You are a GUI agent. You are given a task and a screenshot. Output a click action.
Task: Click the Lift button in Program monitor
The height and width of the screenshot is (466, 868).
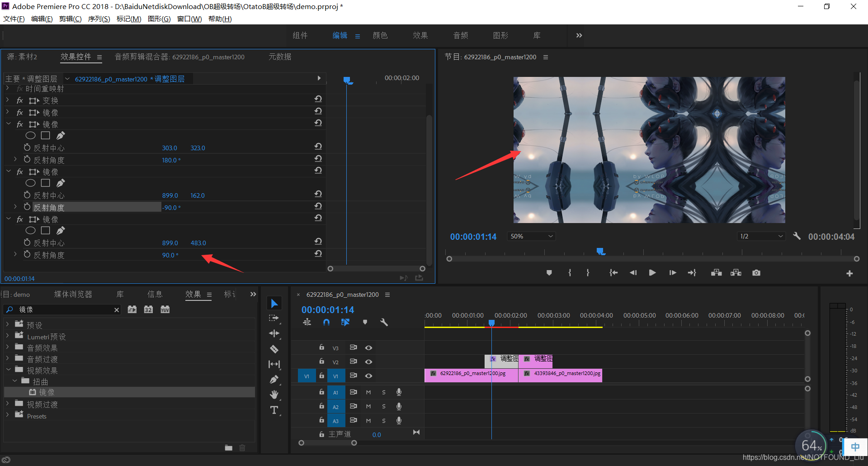pos(716,273)
